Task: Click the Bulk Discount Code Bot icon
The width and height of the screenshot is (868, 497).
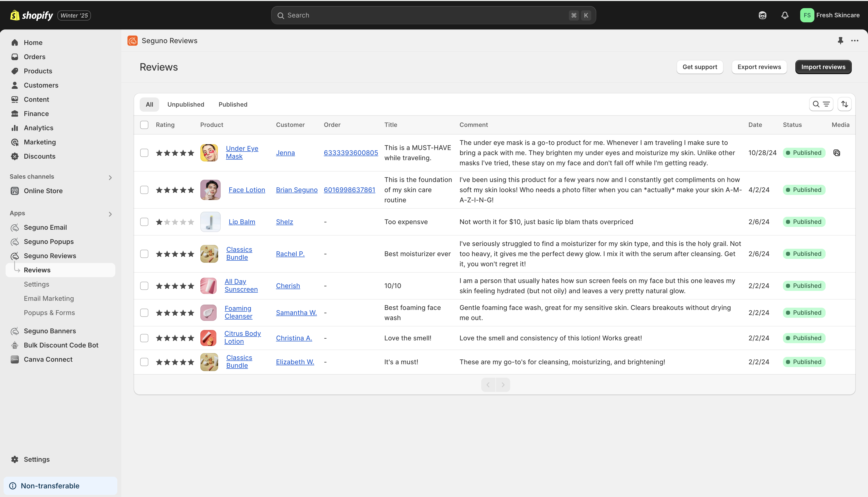Action: (15, 345)
